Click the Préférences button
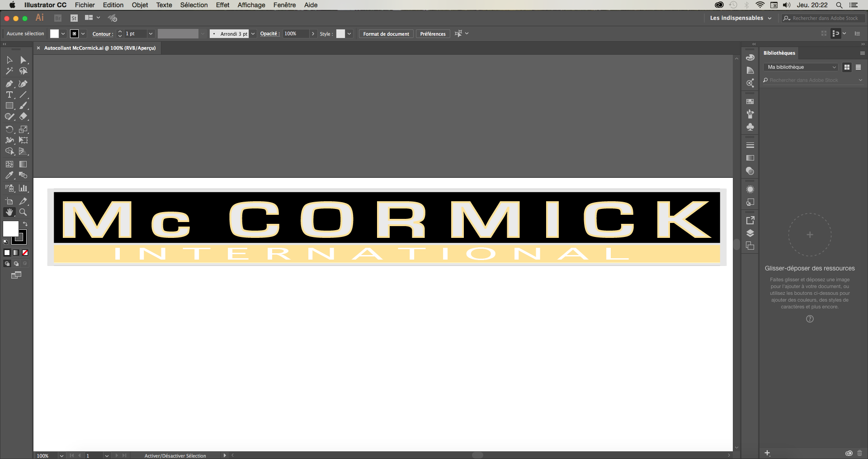868x459 pixels. (x=433, y=34)
